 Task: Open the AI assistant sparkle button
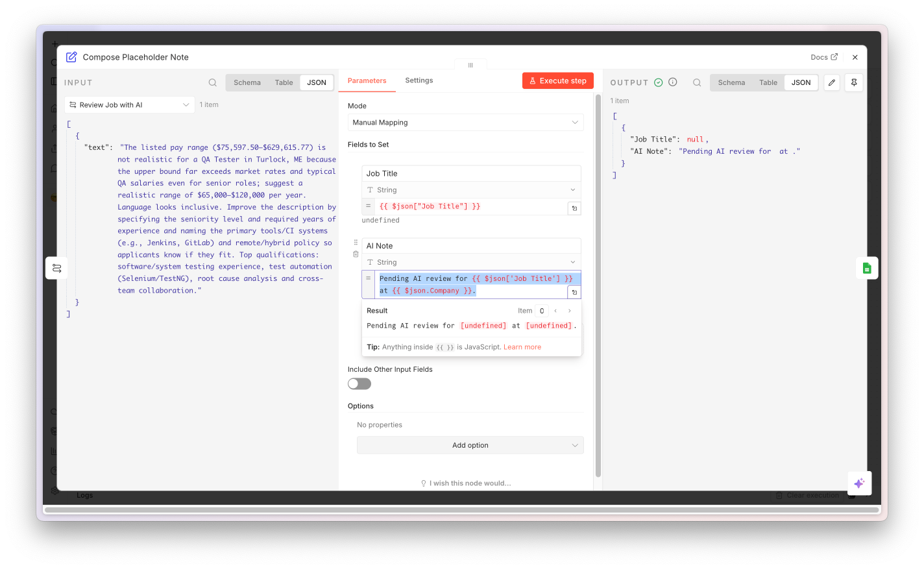[859, 483]
